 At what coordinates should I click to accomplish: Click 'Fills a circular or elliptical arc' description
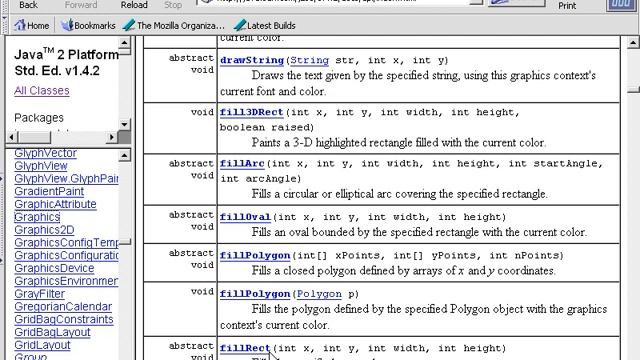(400, 194)
